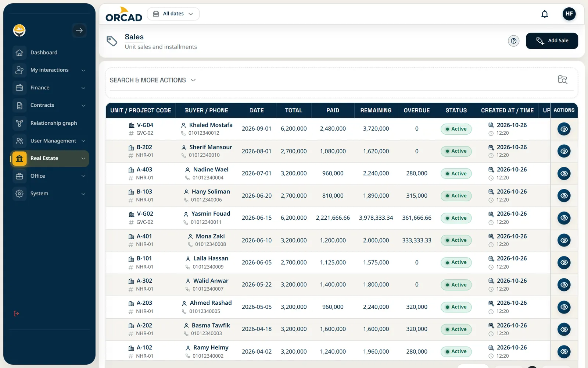View details of the A-403 sale
Image resolution: width=588 pixels, height=368 pixels.
(564, 174)
